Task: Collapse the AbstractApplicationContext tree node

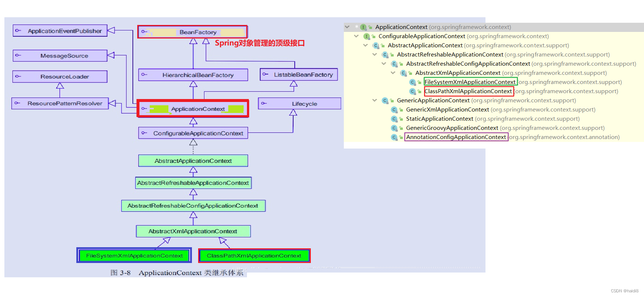Action: coord(365,45)
